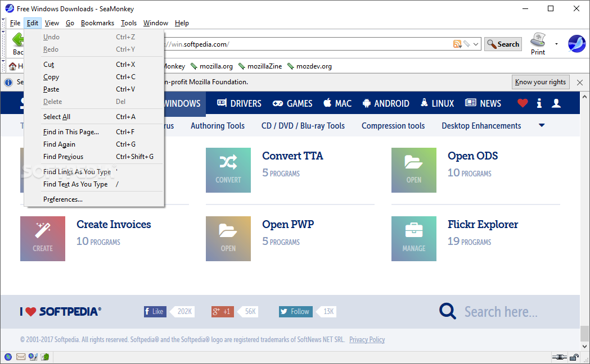Go to the DRIVERS section
The height and width of the screenshot is (364, 590).
tap(239, 103)
